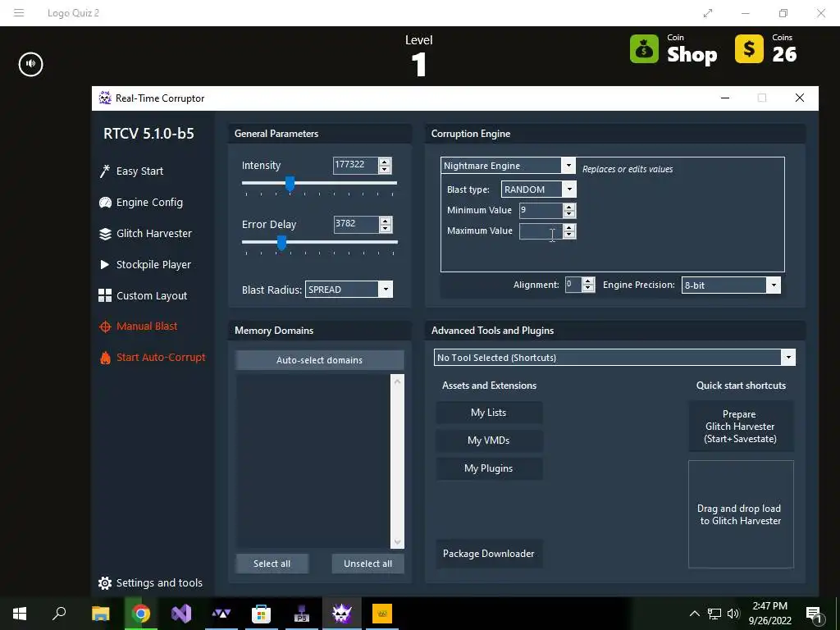840x630 pixels.
Task: Open Blast type RANDOM dropdown
Action: click(569, 189)
